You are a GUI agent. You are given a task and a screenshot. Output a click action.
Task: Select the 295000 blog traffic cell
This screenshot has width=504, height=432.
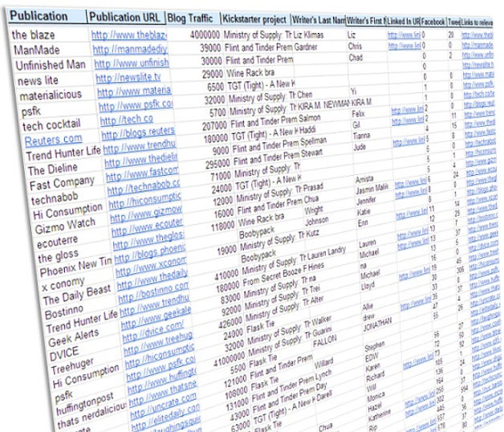(217, 165)
